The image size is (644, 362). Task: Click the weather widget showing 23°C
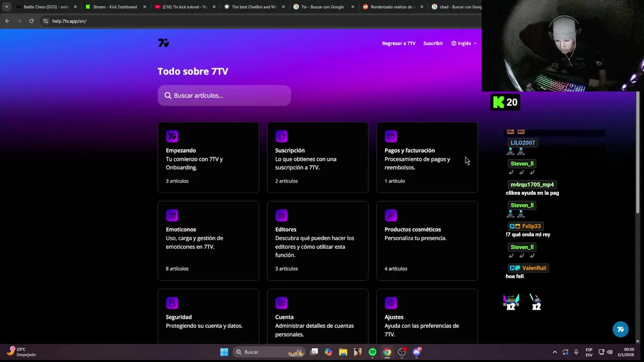[21, 351]
